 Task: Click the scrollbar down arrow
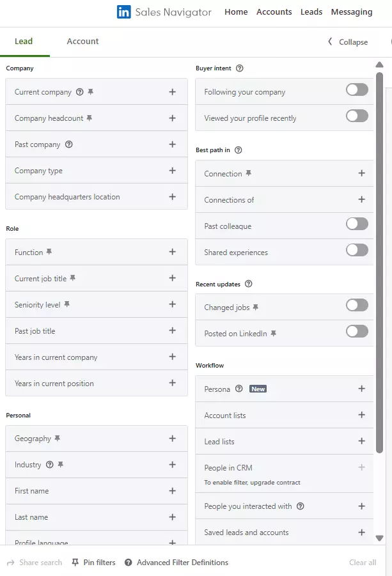tap(379, 538)
